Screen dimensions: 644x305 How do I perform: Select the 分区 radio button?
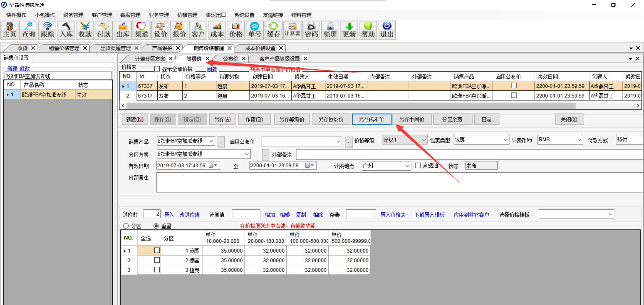click(126, 226)
